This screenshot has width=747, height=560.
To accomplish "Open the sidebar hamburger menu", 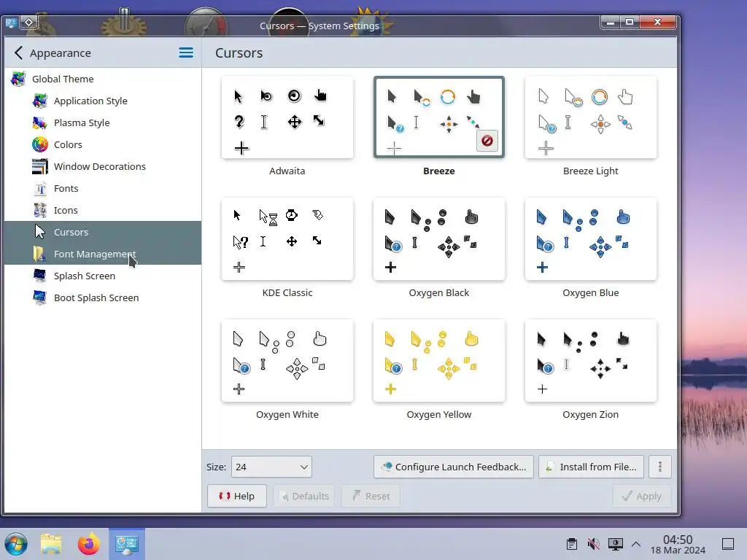I will [186, 52].
